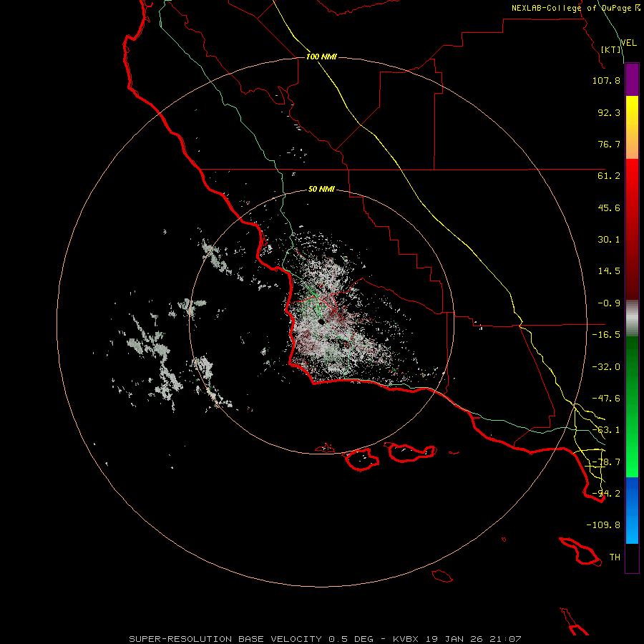Select the 14.5 scale value
This screenshot has width=644, height=644.
(x=609, y=271)
